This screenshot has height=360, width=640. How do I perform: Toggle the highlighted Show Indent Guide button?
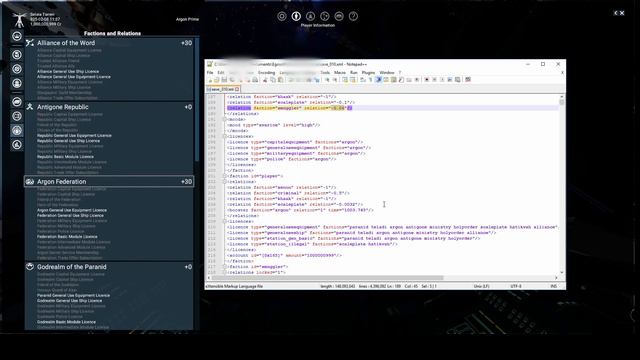coord(378,80)
